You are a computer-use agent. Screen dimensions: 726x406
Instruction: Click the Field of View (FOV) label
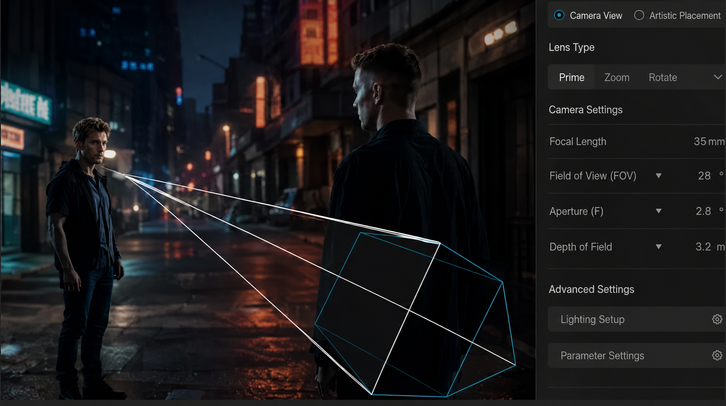[x=593, y=176]
